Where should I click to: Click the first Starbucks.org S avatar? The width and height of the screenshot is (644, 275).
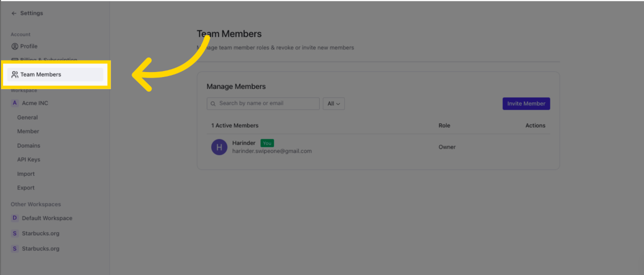[x=15, y=234]
